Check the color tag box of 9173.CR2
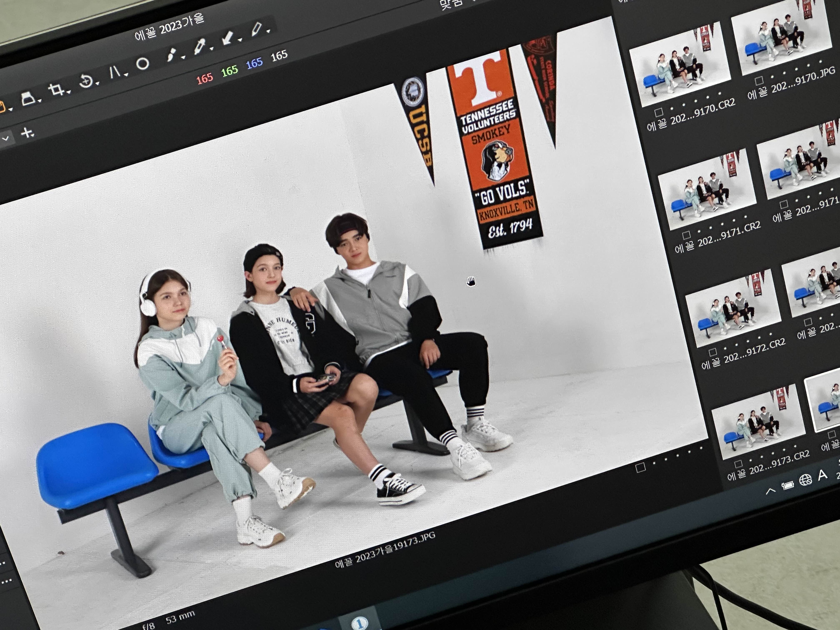Viewport: 840px width, 630px height. tap(739, 464)
